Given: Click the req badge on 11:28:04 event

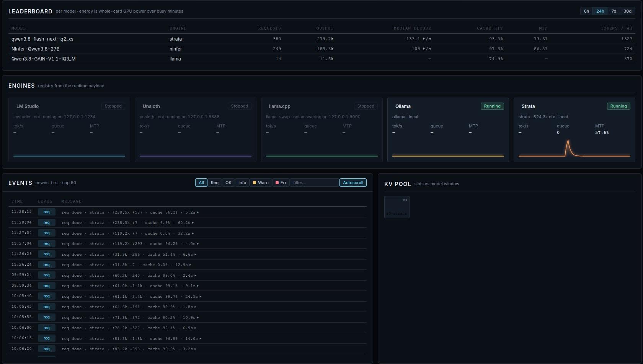Looking at the screenshot, I should 46,222.
